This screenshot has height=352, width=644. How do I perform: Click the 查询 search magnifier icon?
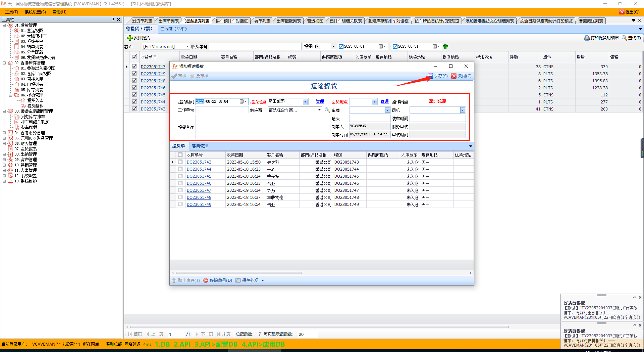pos(624,38)
